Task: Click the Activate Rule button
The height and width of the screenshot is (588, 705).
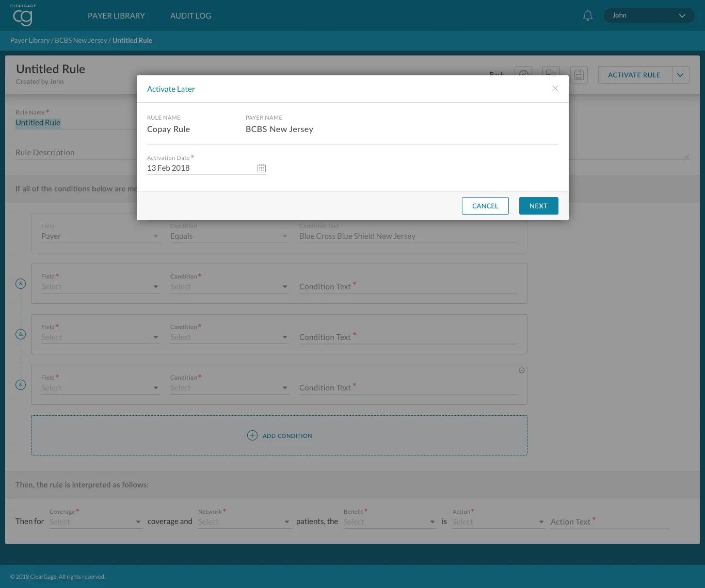Action: pos(634,75)
